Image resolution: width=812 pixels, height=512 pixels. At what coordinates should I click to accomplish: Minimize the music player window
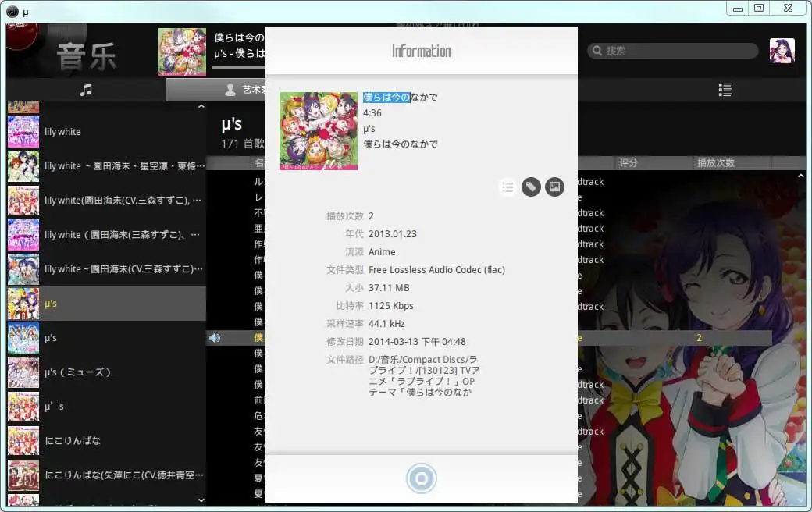click(x=738, y=9)
